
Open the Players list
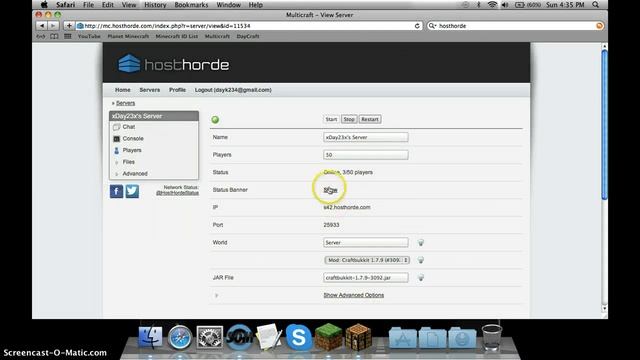tap(131, 150)
